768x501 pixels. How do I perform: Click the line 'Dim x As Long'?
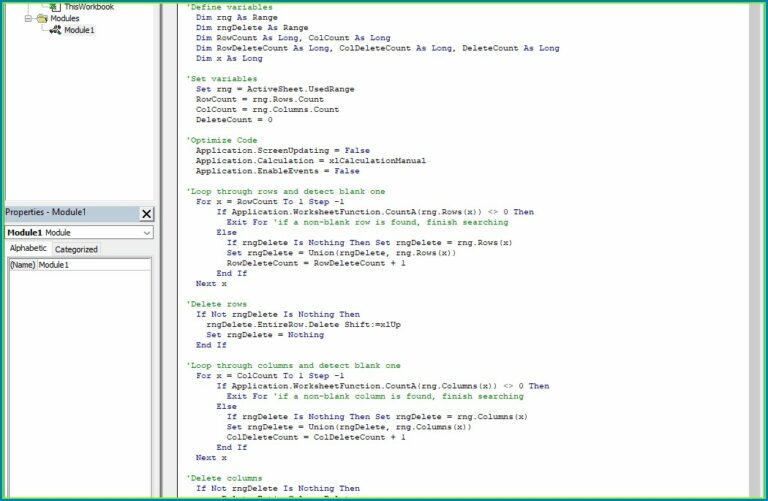(229, 58)
